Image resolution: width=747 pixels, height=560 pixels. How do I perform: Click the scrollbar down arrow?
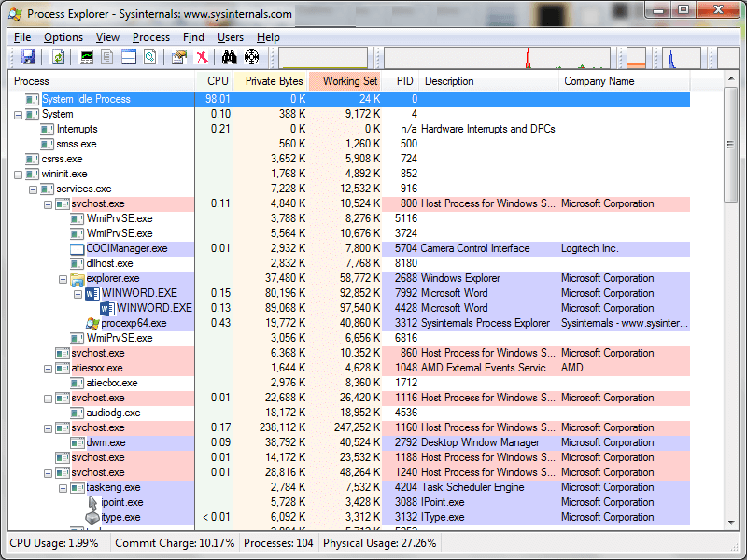pyautogui.click(x=731, y=523)
